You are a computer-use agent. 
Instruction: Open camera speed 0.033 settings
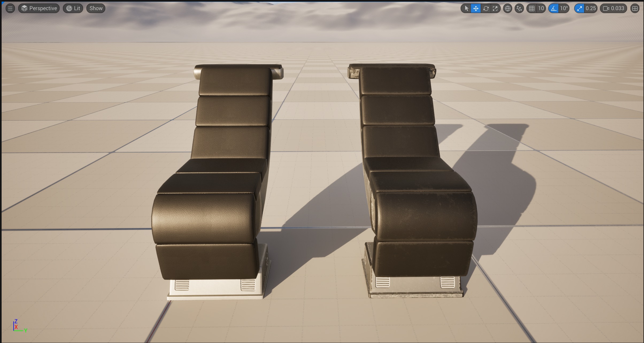pos(614,8)
